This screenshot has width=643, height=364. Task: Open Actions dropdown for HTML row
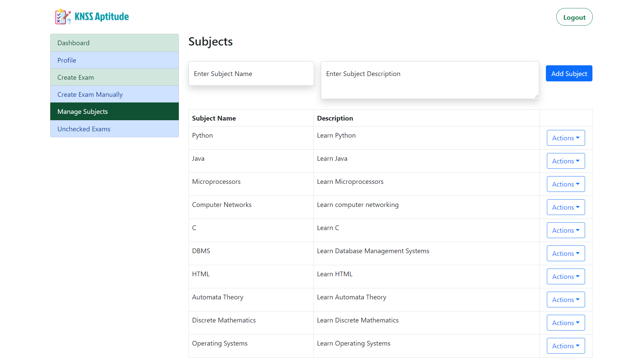coord(566,277)
